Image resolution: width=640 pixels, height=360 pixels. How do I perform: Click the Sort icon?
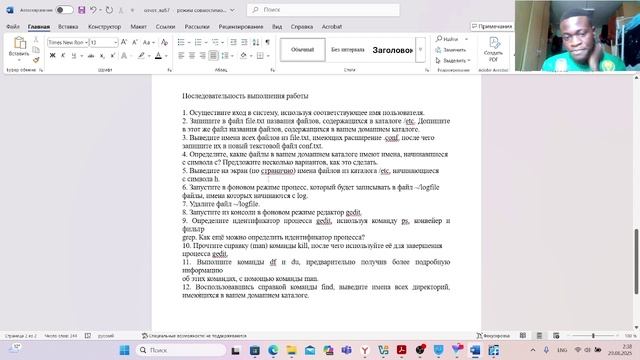click(x=256, y=42)
